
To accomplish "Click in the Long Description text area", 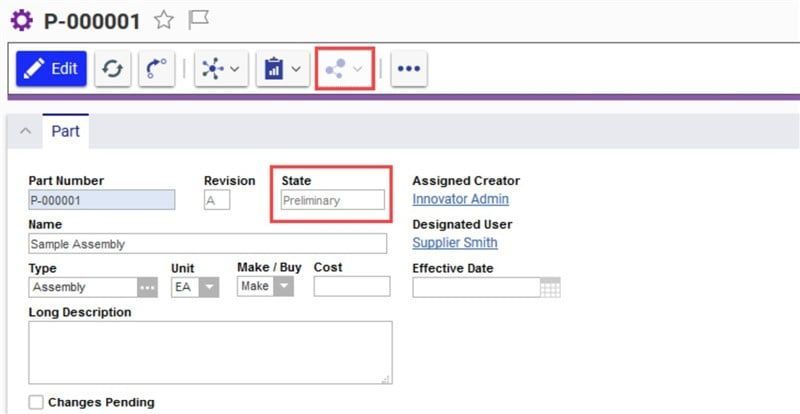I will coord(210,352).
